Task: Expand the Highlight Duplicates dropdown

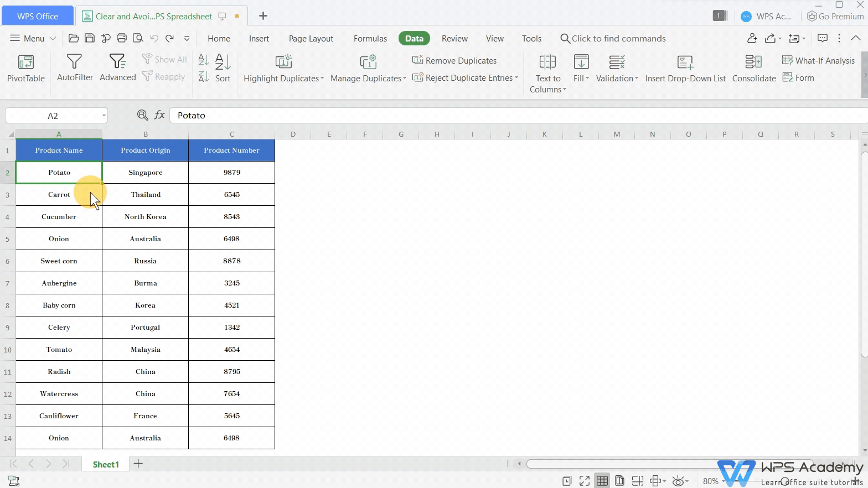Action: click(322, 79)
